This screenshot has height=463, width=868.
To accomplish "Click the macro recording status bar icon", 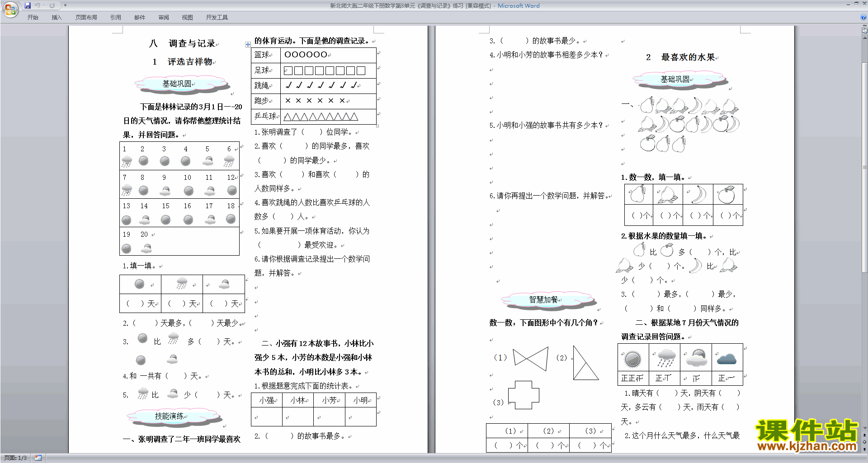I will pyautogui.click(x=38, y=458).
